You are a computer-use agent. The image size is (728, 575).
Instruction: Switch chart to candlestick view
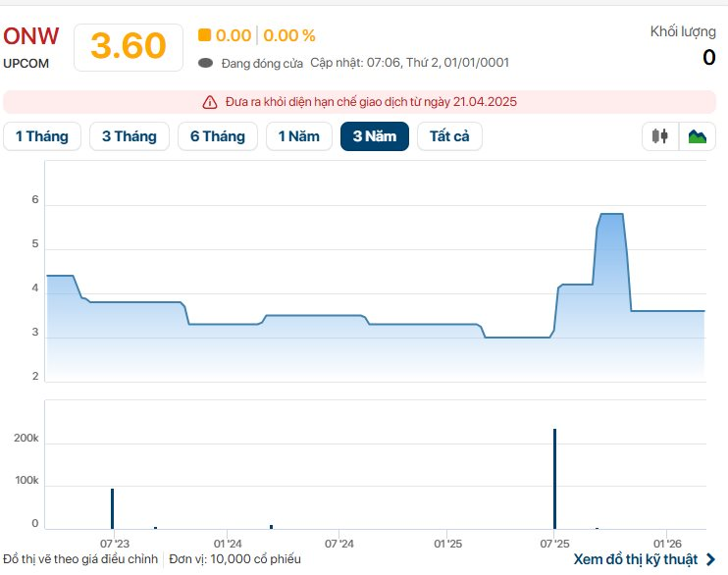pyautogui.click(x=659, y=136)
